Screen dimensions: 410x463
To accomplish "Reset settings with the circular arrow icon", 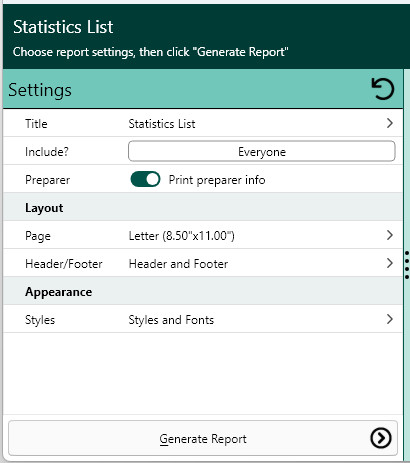I will 383,89.
